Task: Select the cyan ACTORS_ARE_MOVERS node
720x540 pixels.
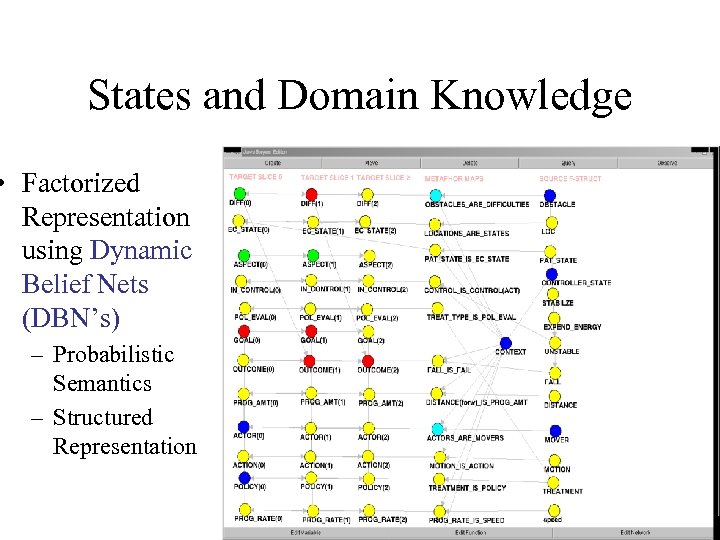Action: click(x=438, y=429)
